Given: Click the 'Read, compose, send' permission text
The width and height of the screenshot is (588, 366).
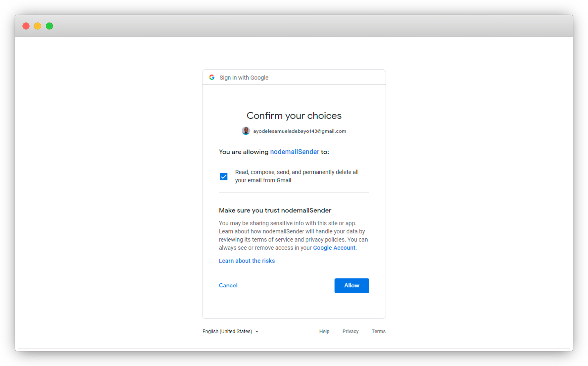Looking at the screenshot, I should pos(297,176).
